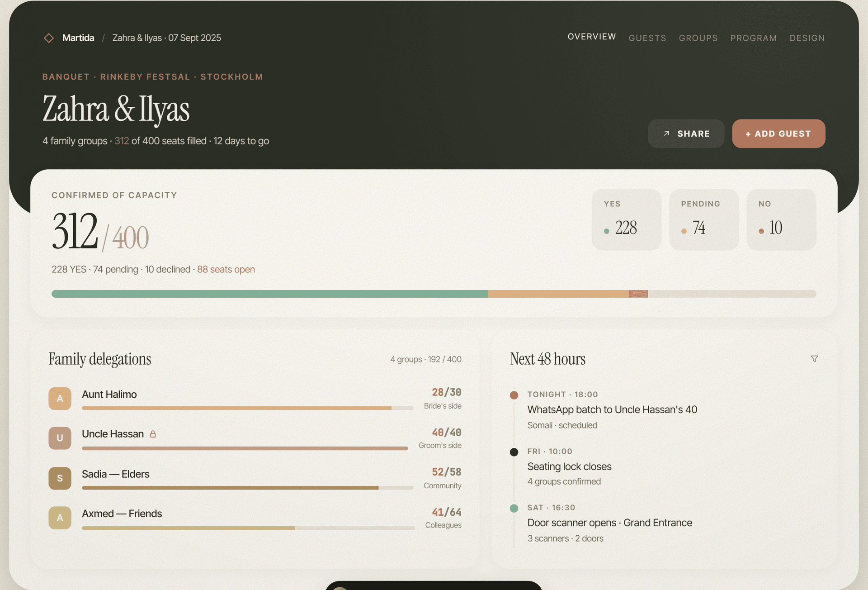This screenshot has width=868, height=590.
Task: Click Aunt Halimo's avatar badge
Action: click(60, 399)
